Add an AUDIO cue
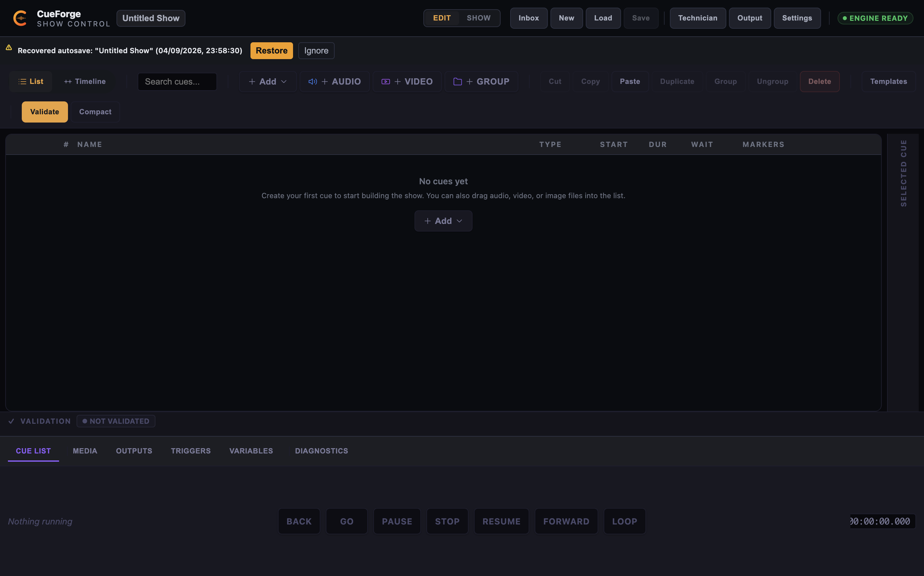The height and width of the screenshot is (576, 924). pyautogui.click(x=335, y=82)
